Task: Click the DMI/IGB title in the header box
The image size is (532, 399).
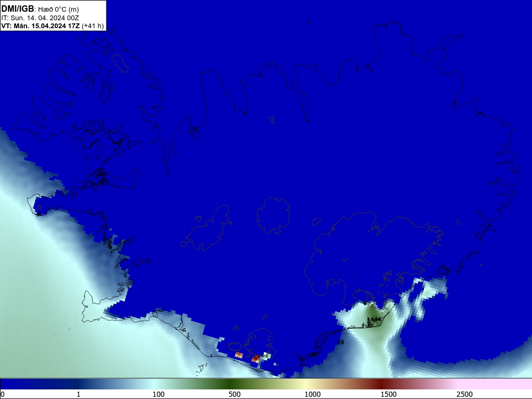Action: tap(18, 9)
